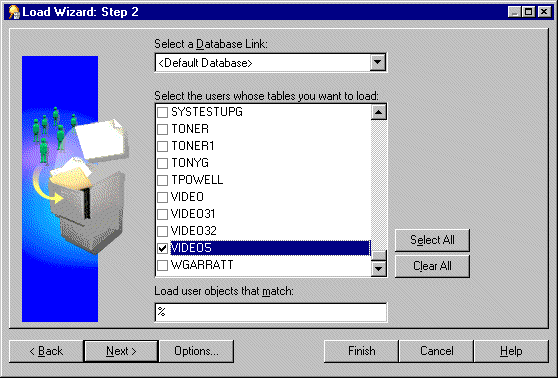Click the scrollbar track above the thumb
The image size is (558, 378).
click(x=379, y=185)
